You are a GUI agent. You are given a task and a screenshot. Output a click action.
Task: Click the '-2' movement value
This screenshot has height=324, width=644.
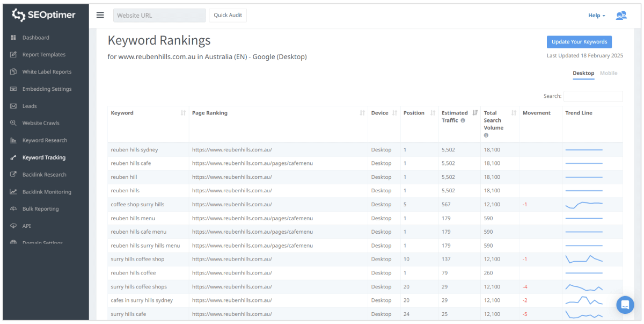[x=525, y=300]
